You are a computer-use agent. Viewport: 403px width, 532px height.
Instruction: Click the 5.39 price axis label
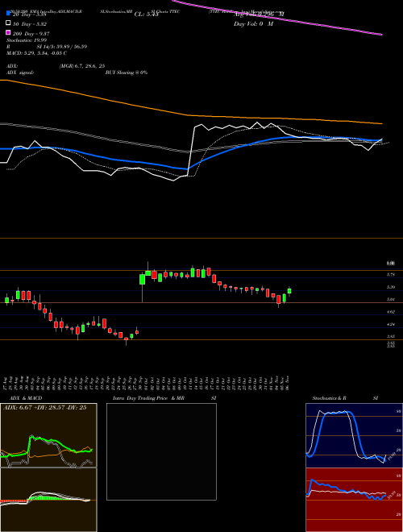[x=390, y=287]
